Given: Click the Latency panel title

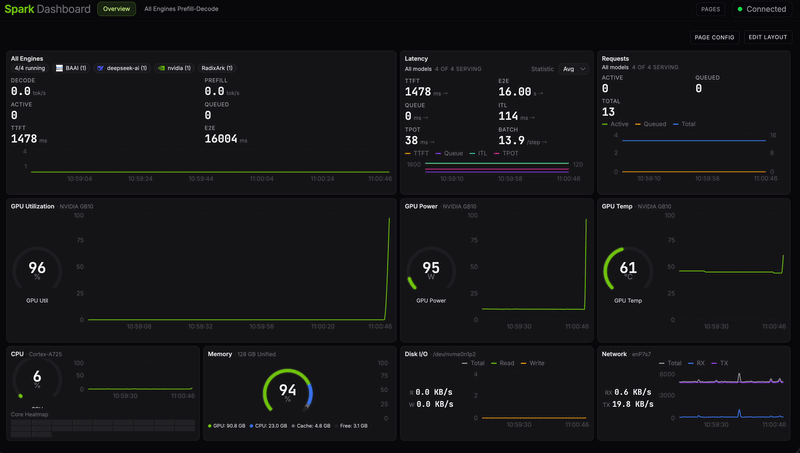Looking at the screenshot, I should tap(416, 59).
